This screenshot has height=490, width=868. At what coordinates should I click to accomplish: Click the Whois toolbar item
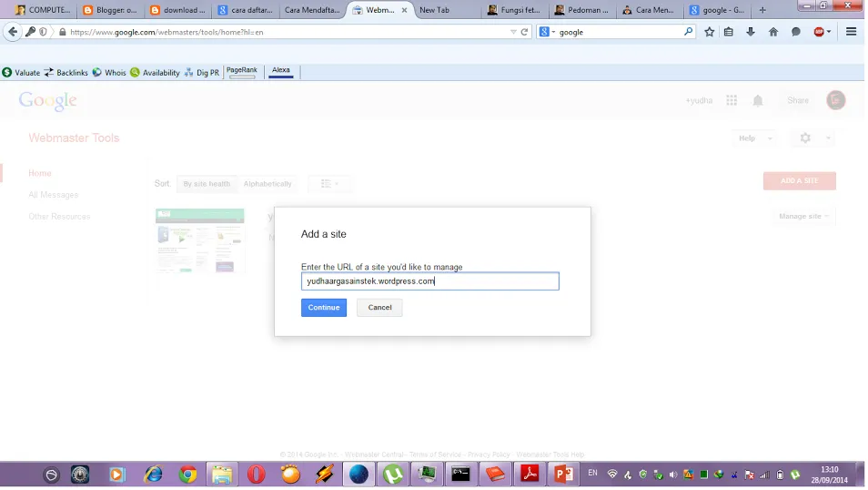tap(109, 73)
